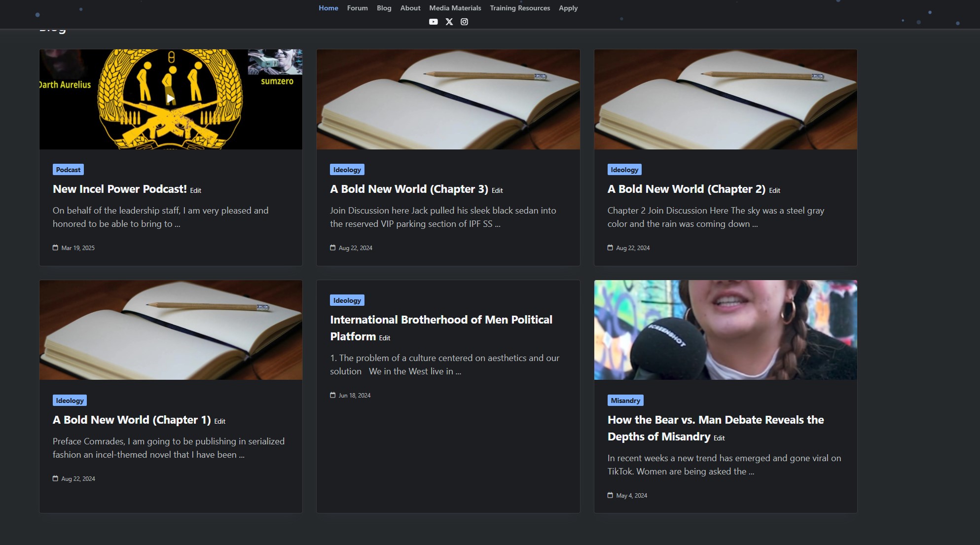Open Chapter 3 notebook thumbnail image
The image size is (980, 545).
pos(448,99)
